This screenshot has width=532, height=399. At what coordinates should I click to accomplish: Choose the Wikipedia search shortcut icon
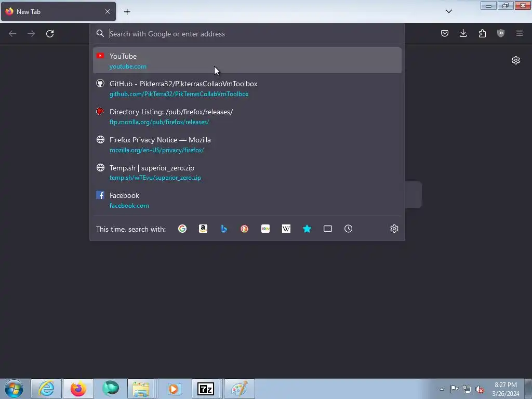(286, 229)
